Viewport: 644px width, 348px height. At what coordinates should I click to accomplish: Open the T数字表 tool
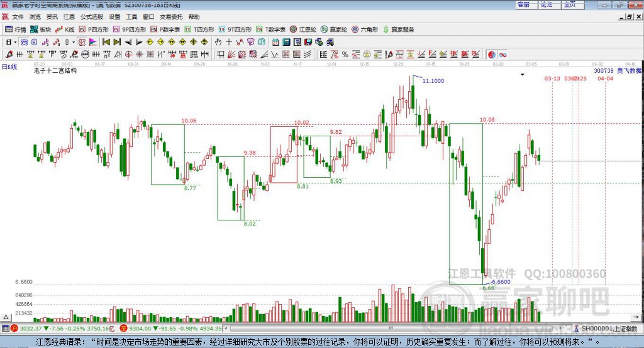click(270, 30)
